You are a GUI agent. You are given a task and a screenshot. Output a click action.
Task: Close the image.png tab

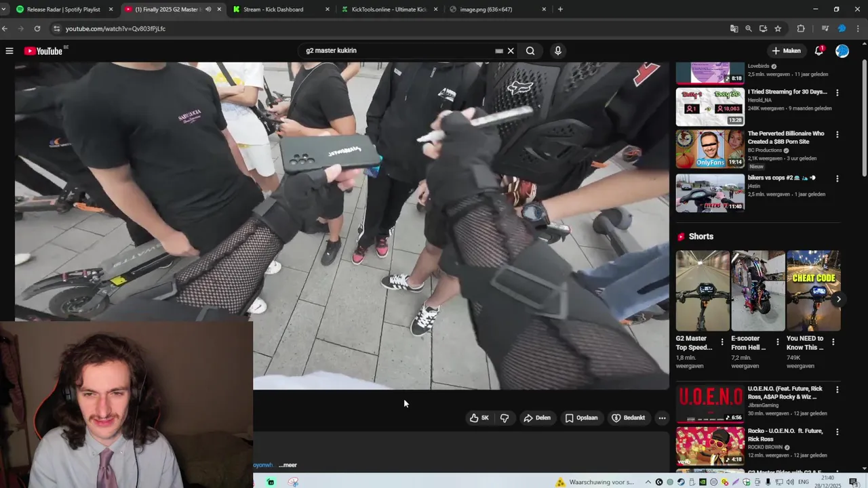coord(544,9)
